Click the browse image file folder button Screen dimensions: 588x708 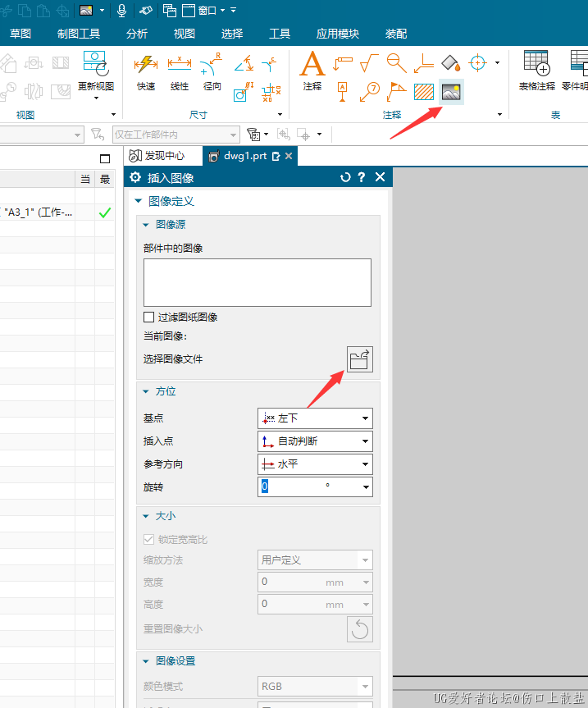(x=359, y=359)
